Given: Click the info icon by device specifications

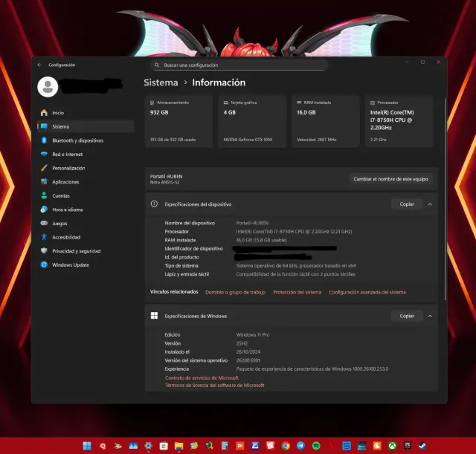Looking at the screenshot, I should [x=154, y=204].
